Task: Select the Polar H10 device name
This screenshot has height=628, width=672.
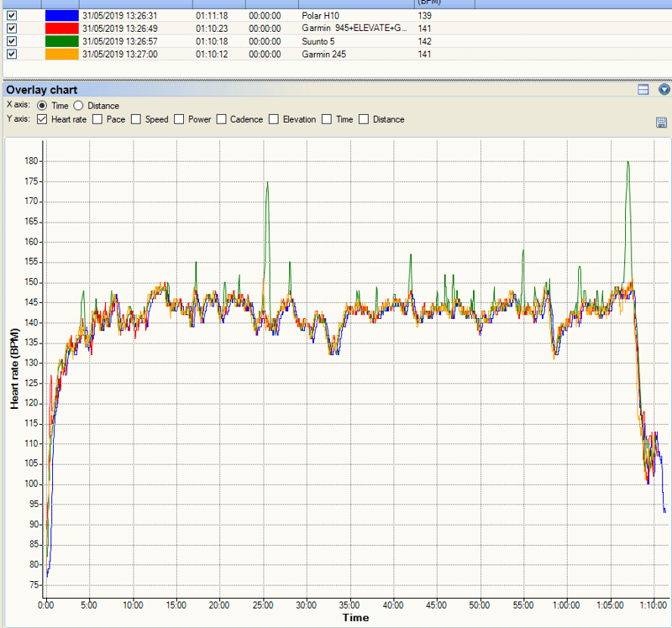Action: pyautogui.click(x=320, y=16)
